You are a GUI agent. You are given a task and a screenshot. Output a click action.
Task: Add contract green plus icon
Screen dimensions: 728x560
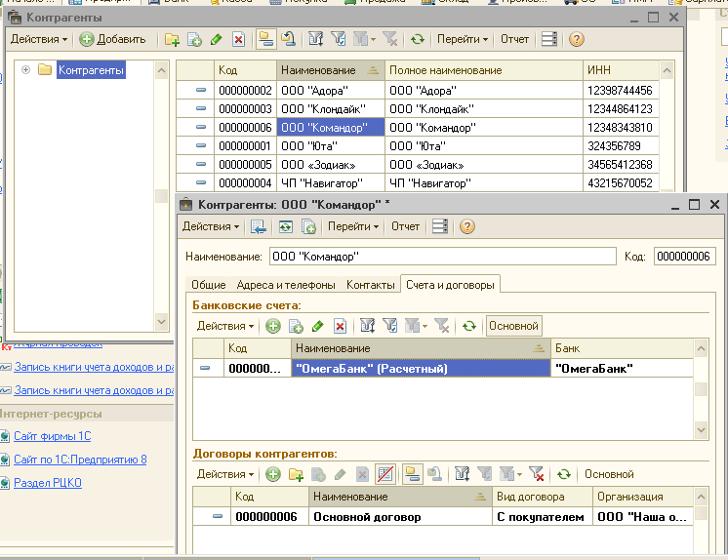tap(273, 474)
